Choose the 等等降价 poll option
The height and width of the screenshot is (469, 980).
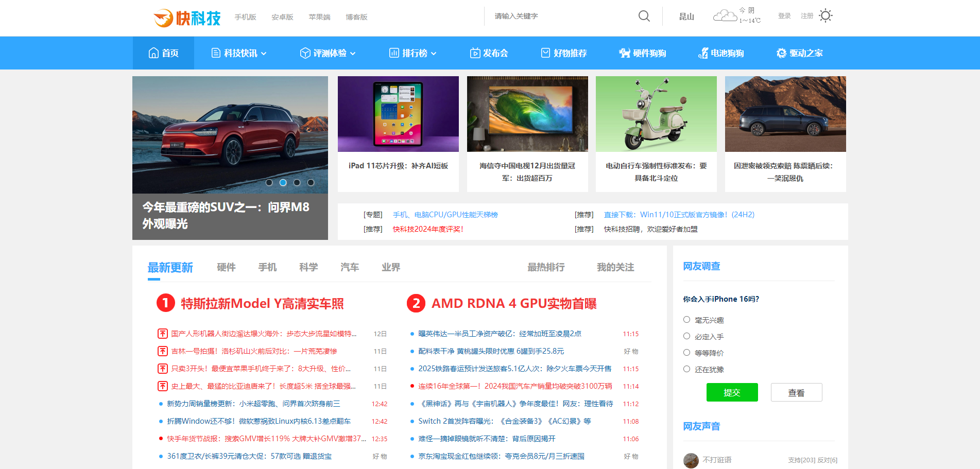pos(686,353)
